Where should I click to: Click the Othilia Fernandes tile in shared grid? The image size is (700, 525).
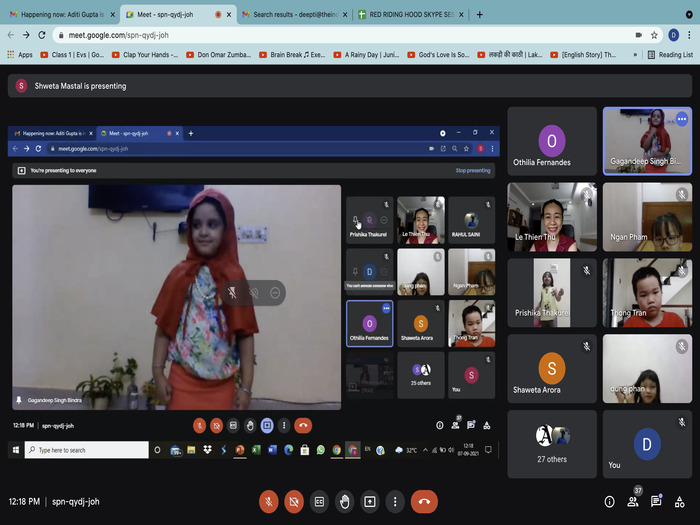(x=370, y=324)
